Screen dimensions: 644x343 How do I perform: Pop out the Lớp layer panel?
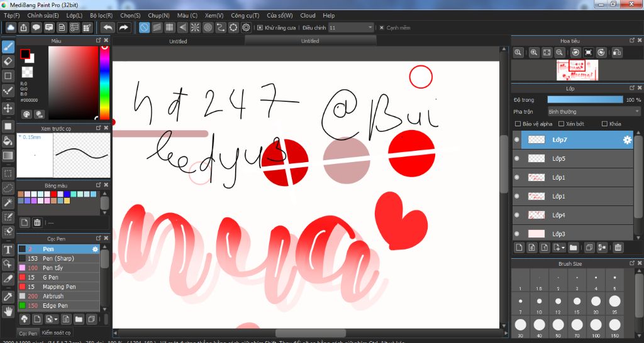pyautogui.click(x=632, y=88)
